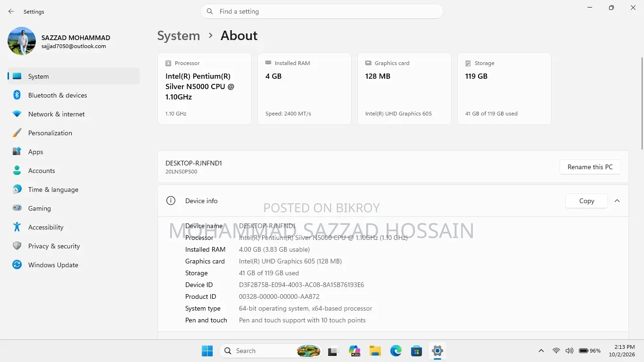
Task: Go back using the Settings back arrow
Action: (11, 11)
